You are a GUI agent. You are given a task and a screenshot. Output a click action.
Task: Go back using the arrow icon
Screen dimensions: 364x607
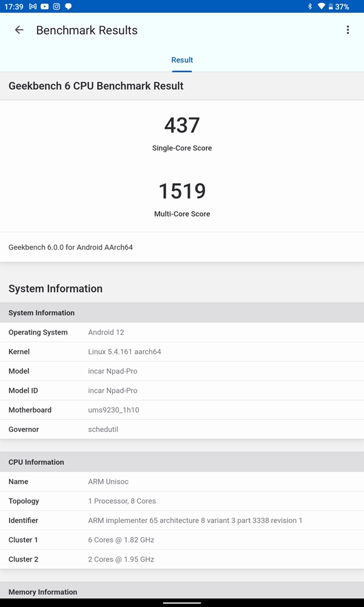[19, 30]
